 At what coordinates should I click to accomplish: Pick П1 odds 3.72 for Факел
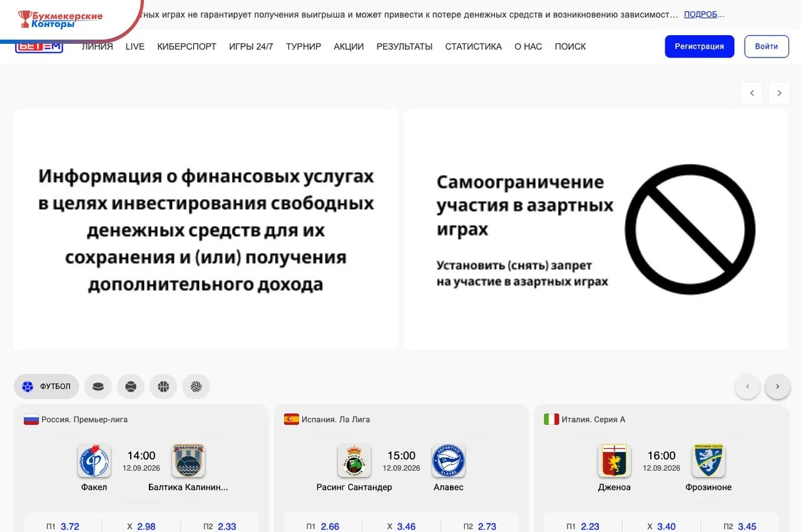click(x=63, y=526)
